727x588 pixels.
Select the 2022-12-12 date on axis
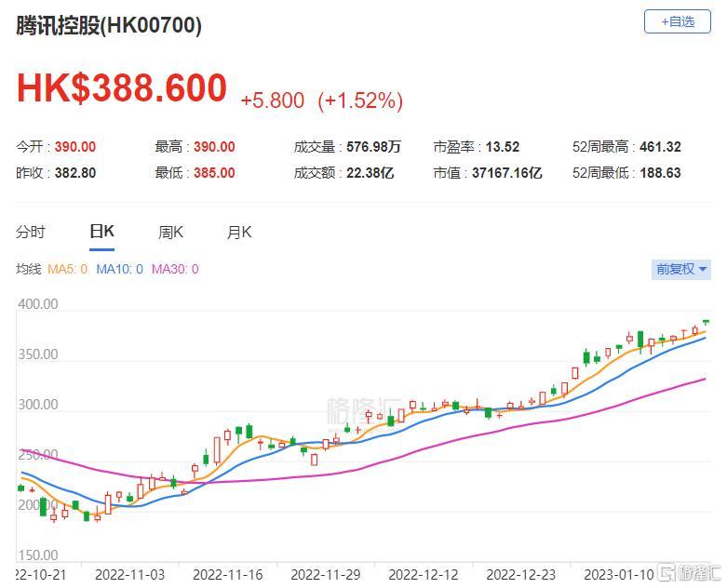(x=424, y=575)
